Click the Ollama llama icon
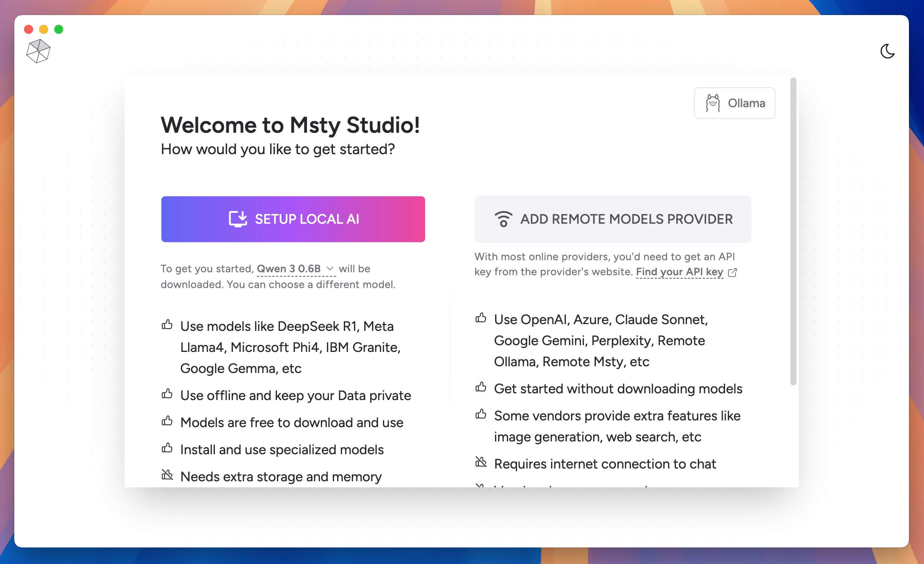The width and height of the screenshot is (924, 564). point(712,103)
